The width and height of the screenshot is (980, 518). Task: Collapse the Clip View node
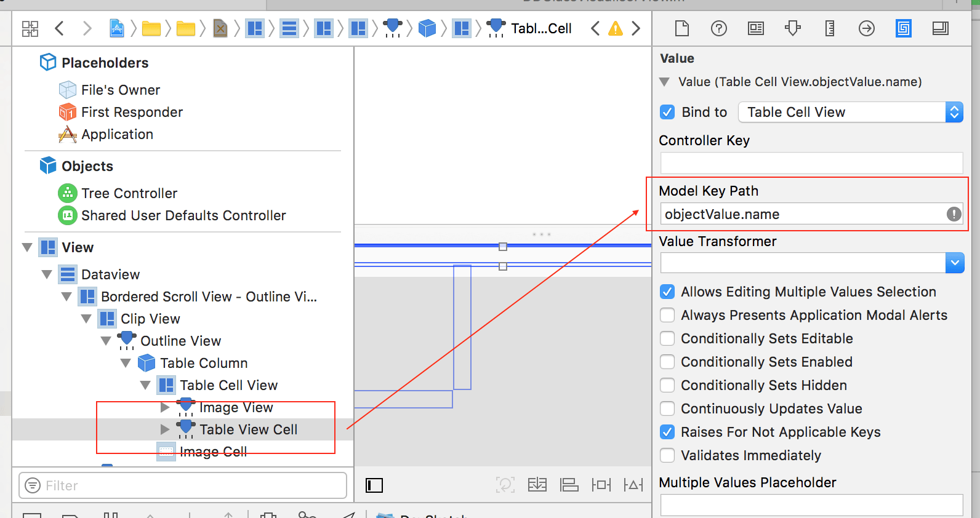point(86,319)
